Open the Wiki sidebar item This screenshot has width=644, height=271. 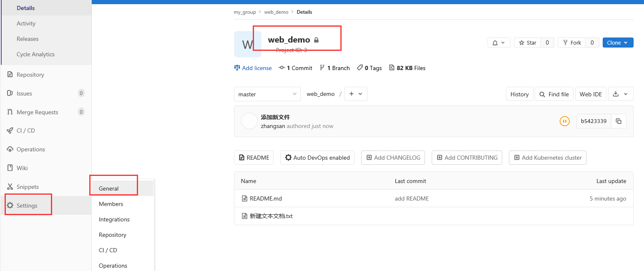(x=46, y=168)
